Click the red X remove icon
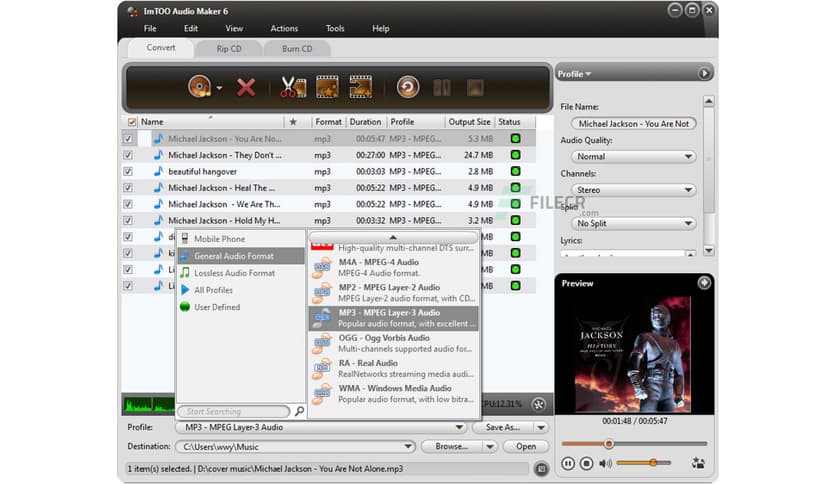The height and width of the screenshot is (484, 836). [x=246, y=87]
